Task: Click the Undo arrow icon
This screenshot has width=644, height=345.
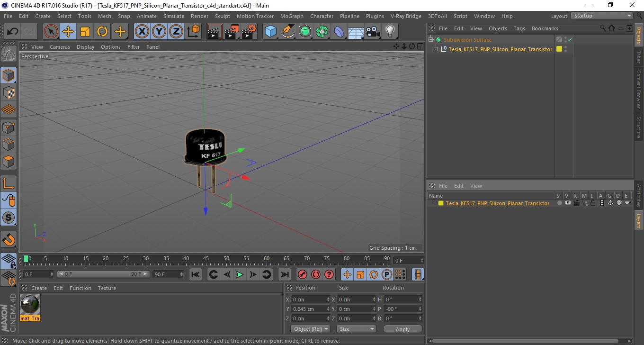Action: (x=13, y=32)
